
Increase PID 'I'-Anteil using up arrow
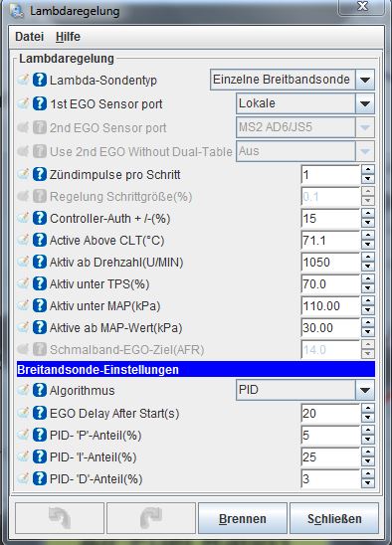(x=368, y=452)
